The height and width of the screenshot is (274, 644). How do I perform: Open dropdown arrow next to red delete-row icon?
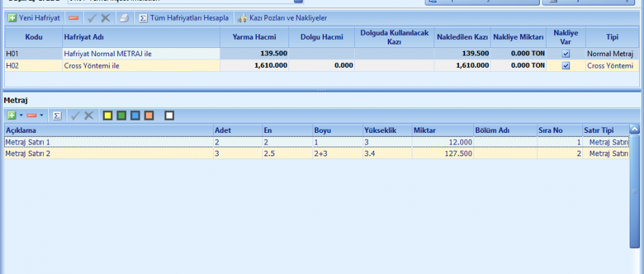click(x=41, y=115)
